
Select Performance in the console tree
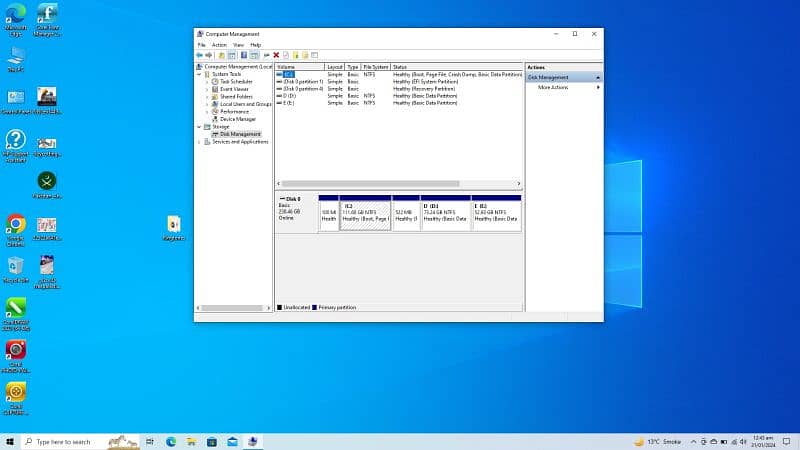click(234, 111)
